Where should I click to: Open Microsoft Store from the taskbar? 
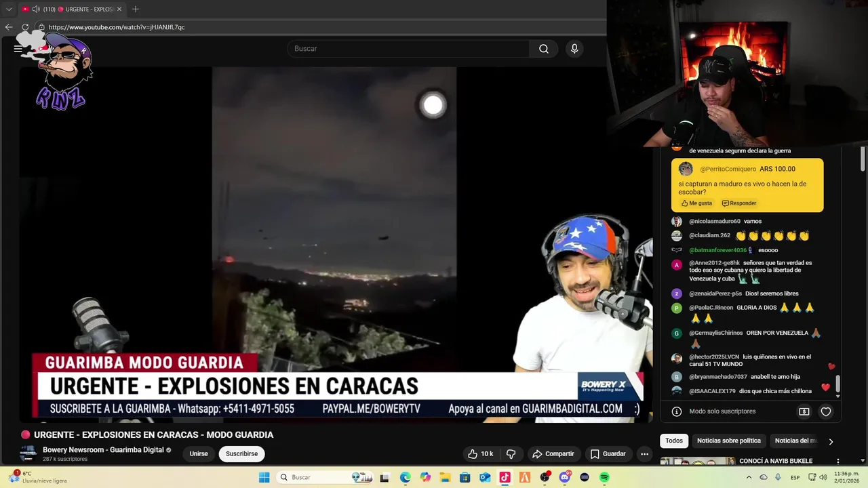(465, 477)
